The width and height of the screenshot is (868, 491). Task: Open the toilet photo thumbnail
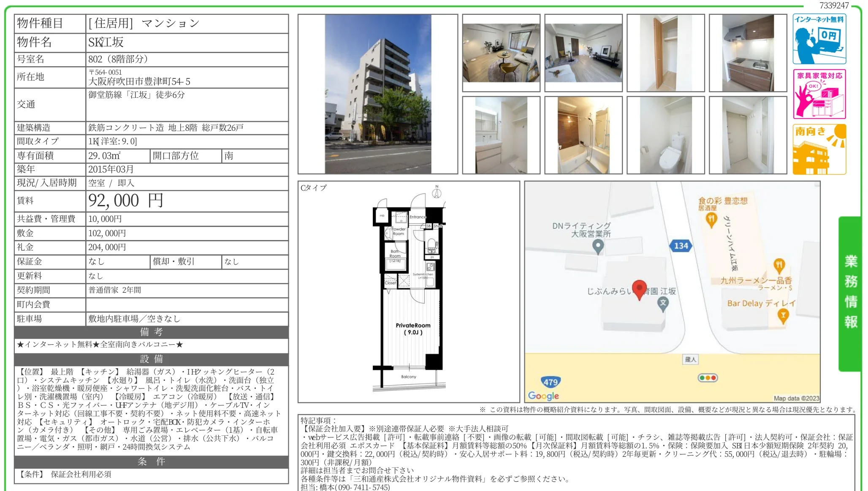665,135
